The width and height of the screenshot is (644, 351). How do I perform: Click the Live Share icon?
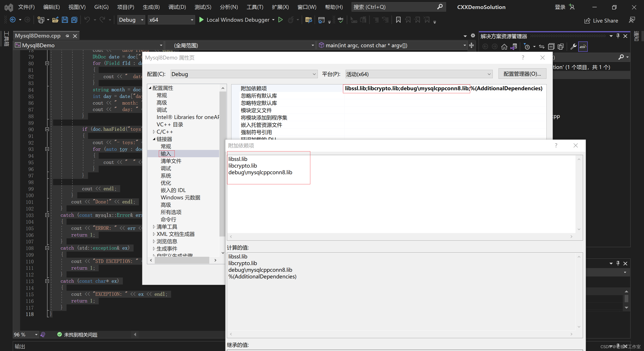point(587,20)
